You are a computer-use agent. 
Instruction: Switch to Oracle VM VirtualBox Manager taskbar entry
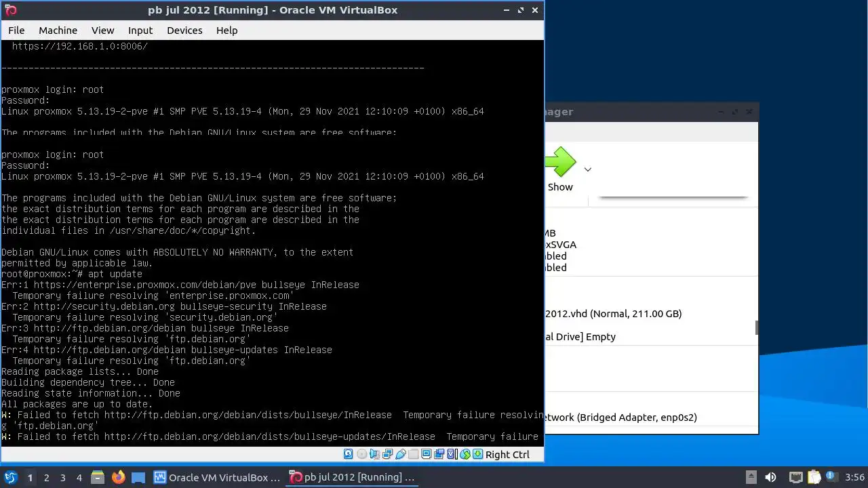pyautogui.click(x=217, y=478)
